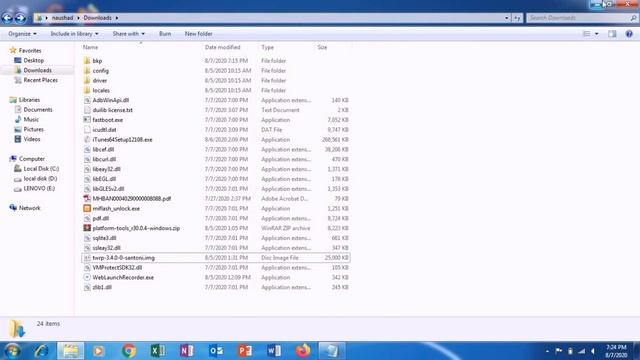Viewport: 640px width, 360px height.
Task: Open the Windows Start button
Action: 12,351
